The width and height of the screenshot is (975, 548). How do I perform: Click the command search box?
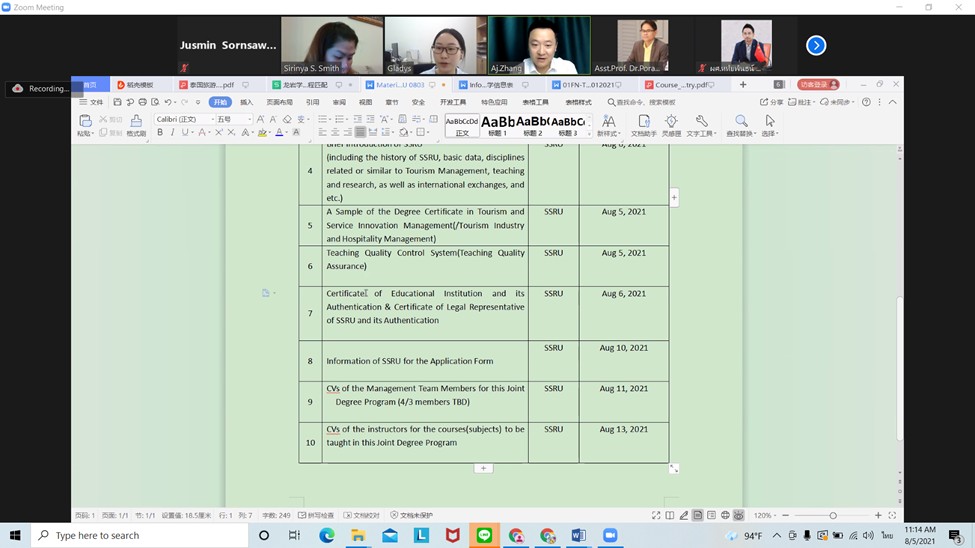(x=645, y=102)
